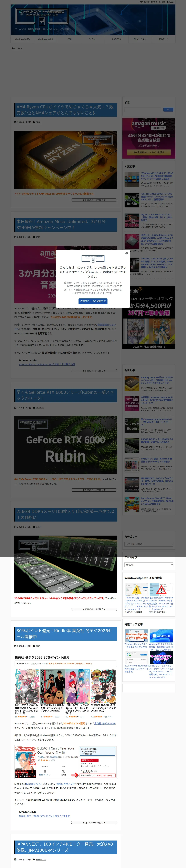Image resolution: width=186 pixels, height=868 pixels.
Task: Open the RSS feed icon link
Action: [162, 2]
